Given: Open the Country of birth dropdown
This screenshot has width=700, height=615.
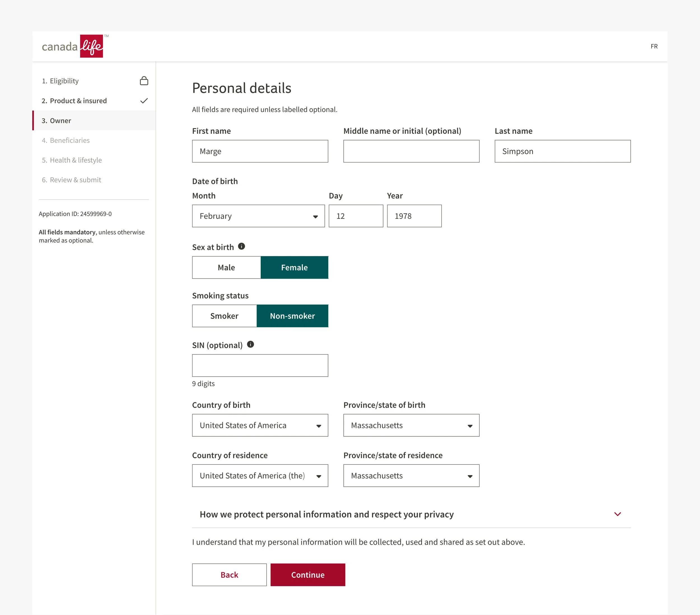Looking at the screenshot, I should click(260, 425).
